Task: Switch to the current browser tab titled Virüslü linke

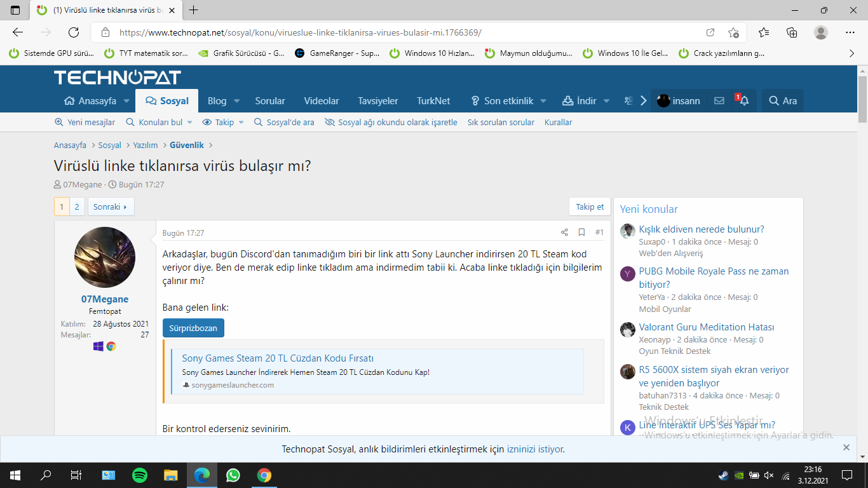Action: 105,10
